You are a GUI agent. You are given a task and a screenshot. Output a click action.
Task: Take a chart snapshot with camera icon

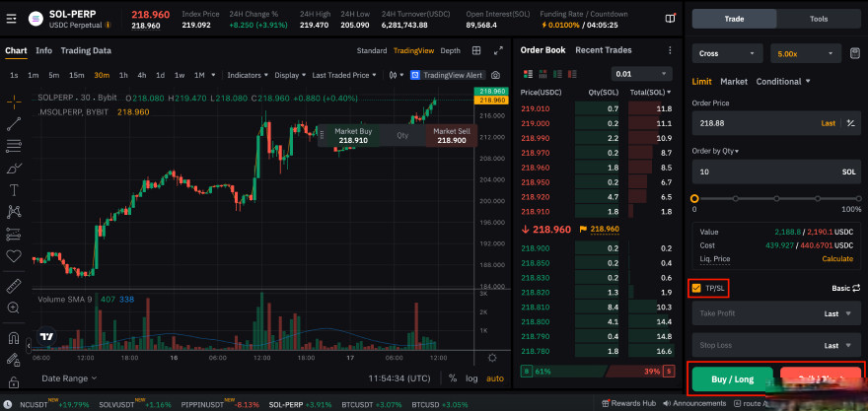point(495,75)
